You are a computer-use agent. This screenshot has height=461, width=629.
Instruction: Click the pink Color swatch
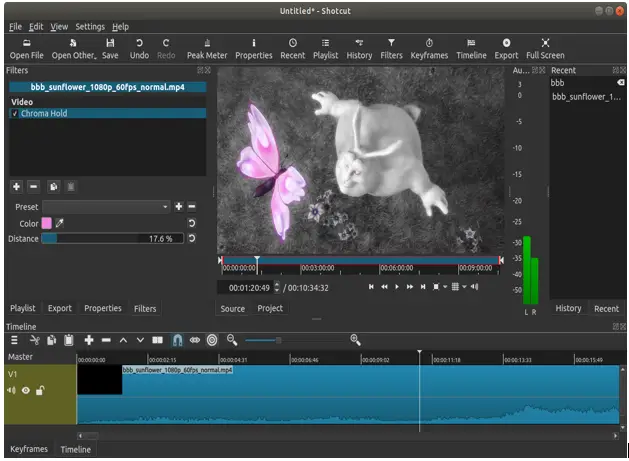tap(47, 223)
